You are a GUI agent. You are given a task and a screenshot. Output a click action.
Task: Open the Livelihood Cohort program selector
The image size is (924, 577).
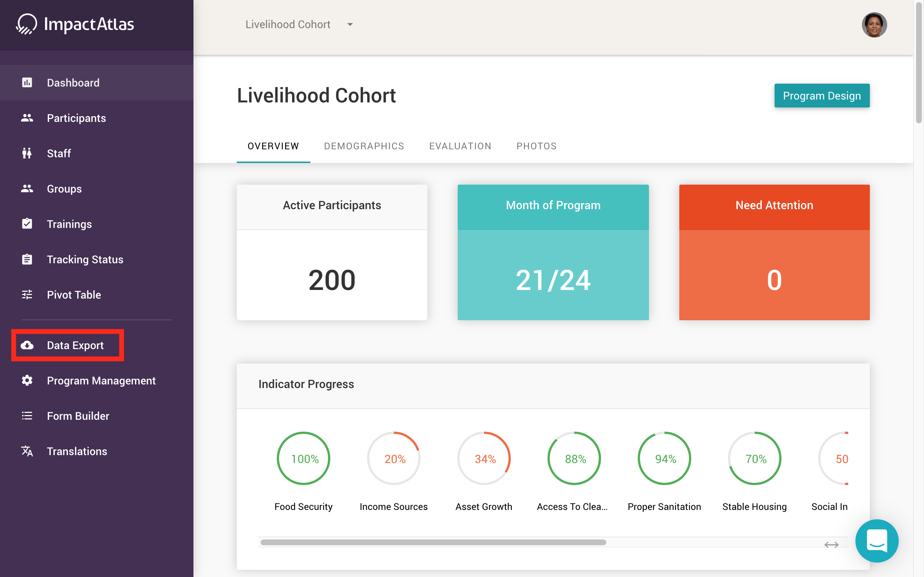[288, 25]
